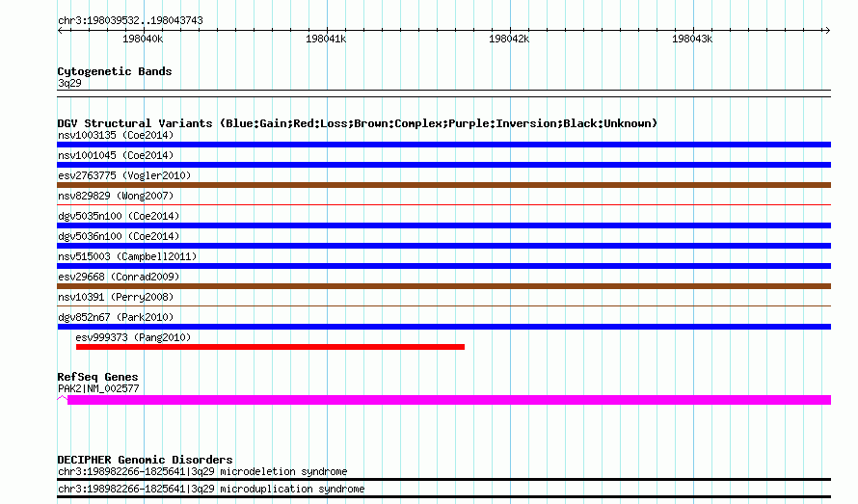The width and height of the screenshot is (858, 504).
Task: Click the ruler's right arrowhead
Action: pyautogui.click(x=827, y=31)
